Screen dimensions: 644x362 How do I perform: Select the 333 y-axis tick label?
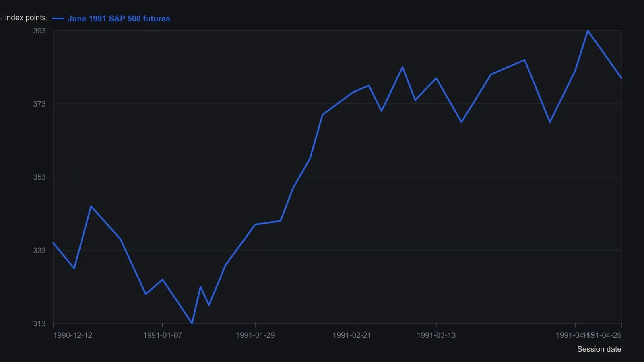(39, 250)
